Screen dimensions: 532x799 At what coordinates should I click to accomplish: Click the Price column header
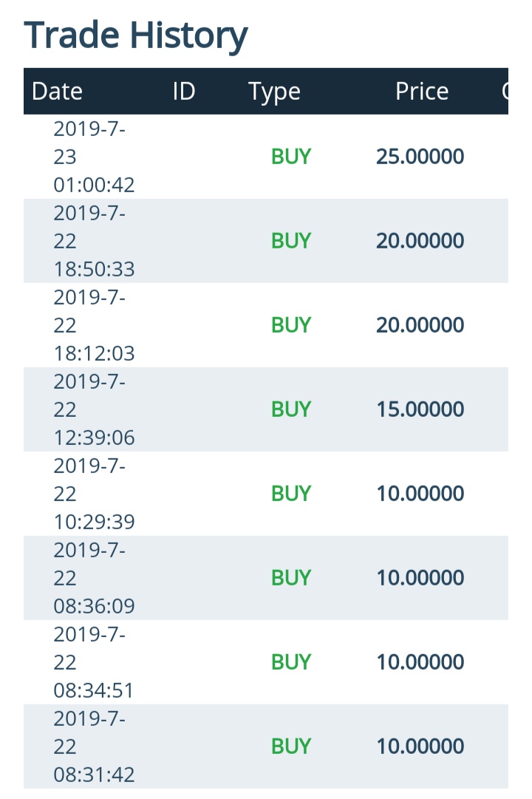(x=422, y=92)
